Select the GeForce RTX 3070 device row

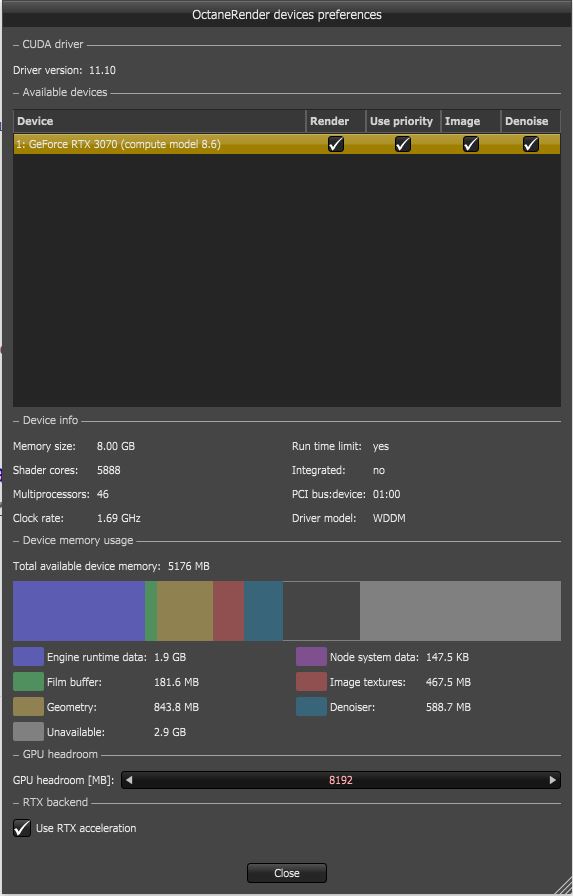287,145
